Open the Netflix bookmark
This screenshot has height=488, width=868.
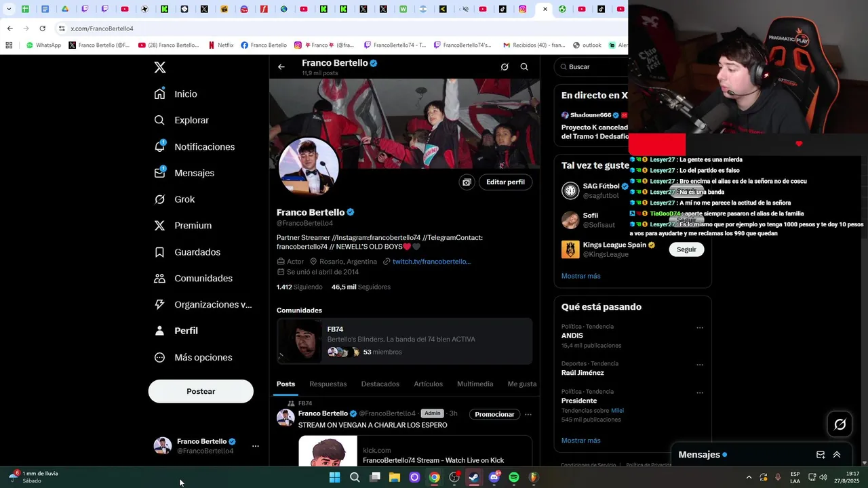pyautogui.click(x=221, y=45)
